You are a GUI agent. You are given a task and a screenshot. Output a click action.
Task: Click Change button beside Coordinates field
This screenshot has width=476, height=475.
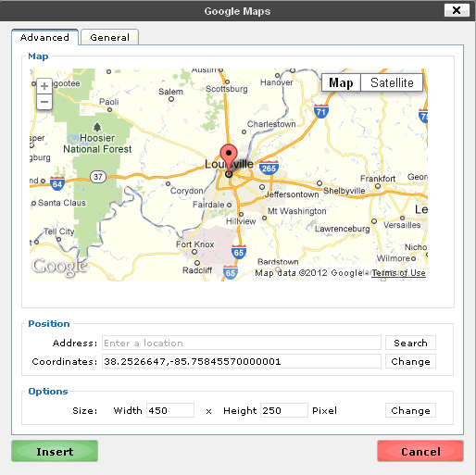pyautogui.click(x=410, y=361)
